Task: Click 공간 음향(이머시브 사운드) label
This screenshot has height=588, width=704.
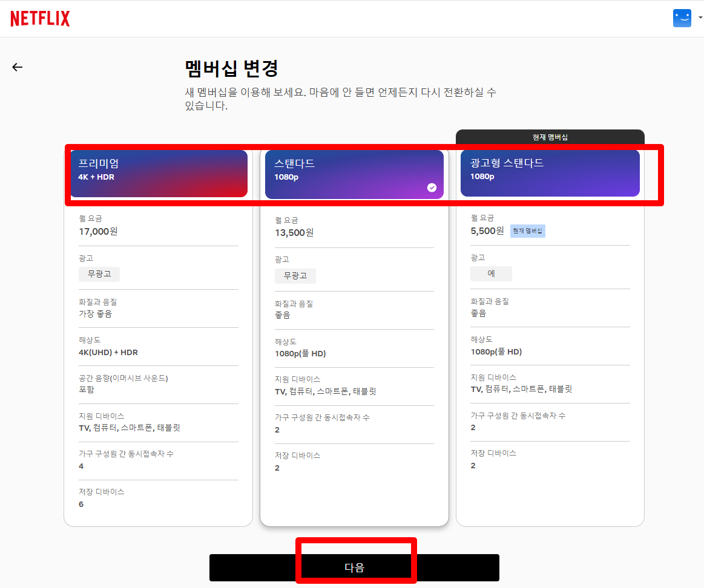Action: pos(123,378)
